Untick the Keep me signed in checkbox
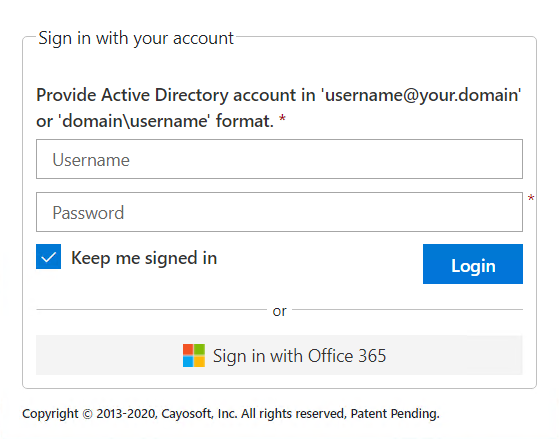The image size is (559, 439). 48,256
